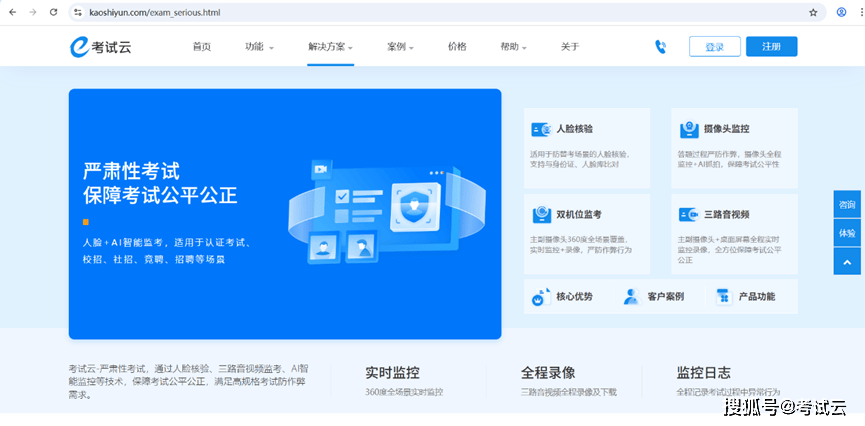Click the 考试云 logo icon
Image resolution: width=865 pixels, height=426 pixels.
pos(78,47)
